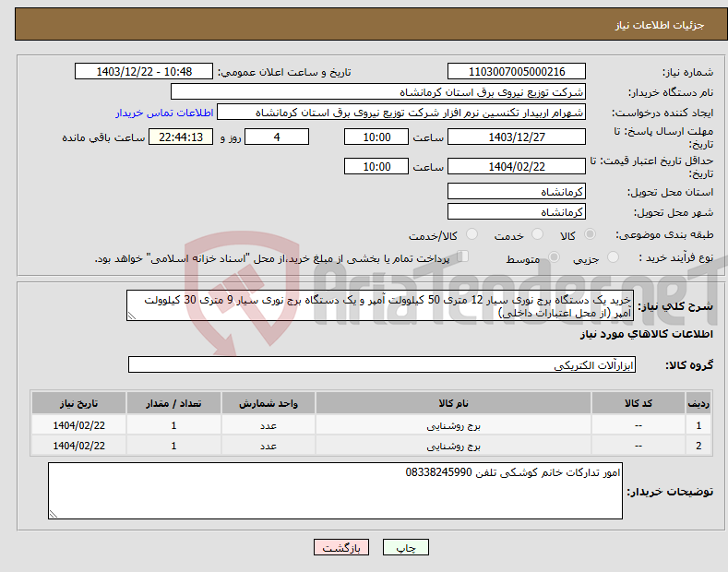Click the price validity date 1404/02/22 field
728x572 pixels.
pos(517,166)
